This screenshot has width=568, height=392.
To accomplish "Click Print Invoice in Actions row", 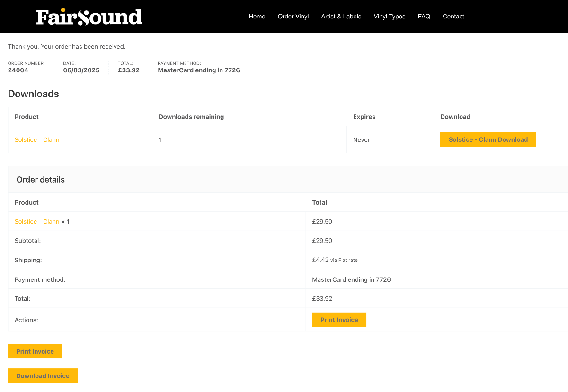I will [339, 320].
